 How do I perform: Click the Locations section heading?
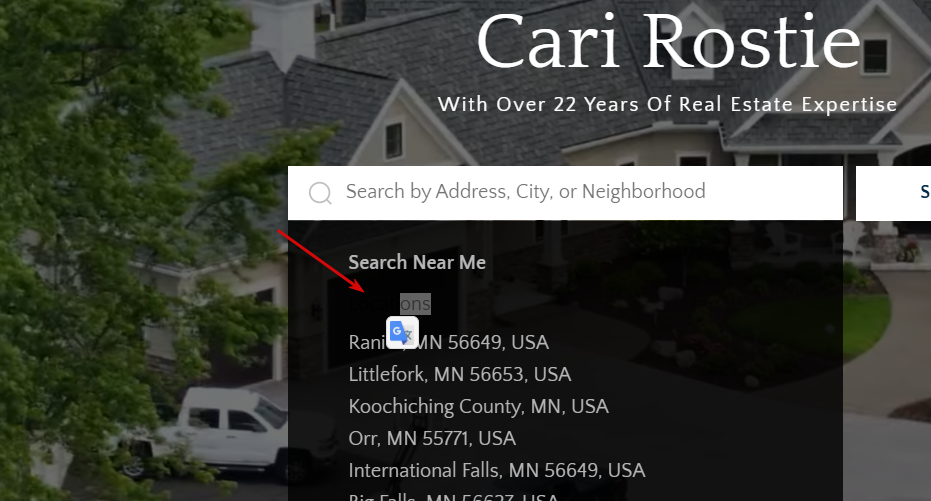coord(390,304)
